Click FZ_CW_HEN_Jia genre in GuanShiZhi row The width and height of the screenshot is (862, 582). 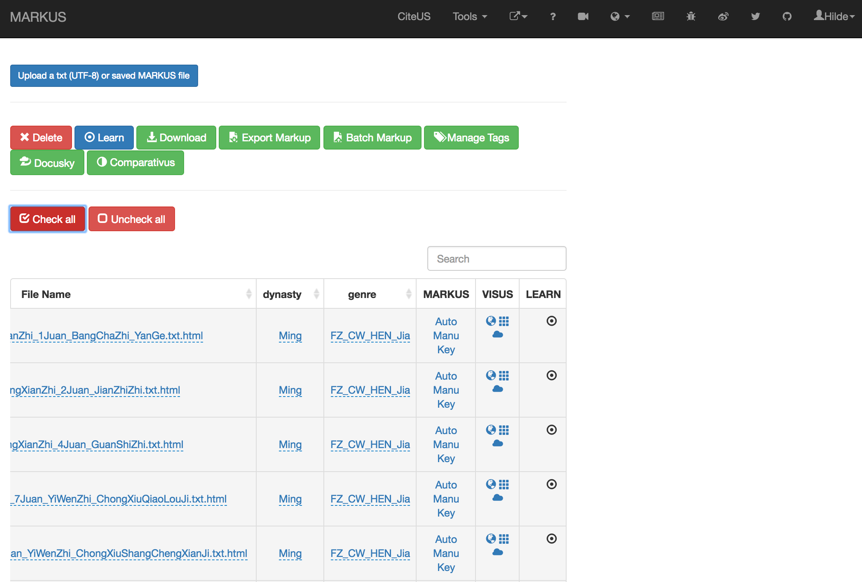370,445
